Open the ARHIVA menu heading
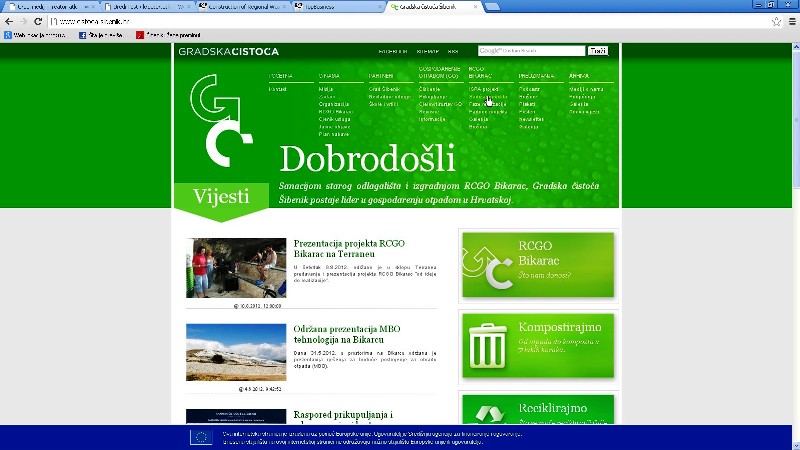Image resolution: width=800 pixels, height=450 pixels. click(579, 76)
